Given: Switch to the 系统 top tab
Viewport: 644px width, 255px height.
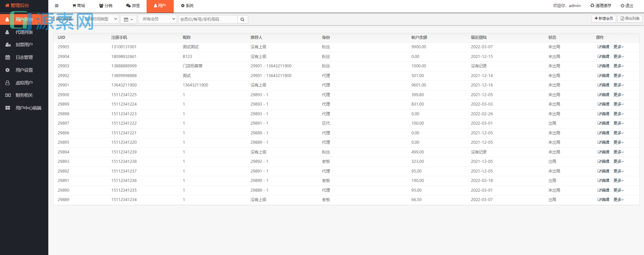Looking at the screenshot, I should tap(187, 6).
